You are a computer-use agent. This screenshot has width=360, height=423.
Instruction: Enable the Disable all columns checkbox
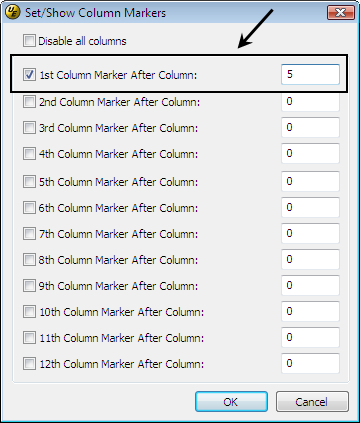29,41
